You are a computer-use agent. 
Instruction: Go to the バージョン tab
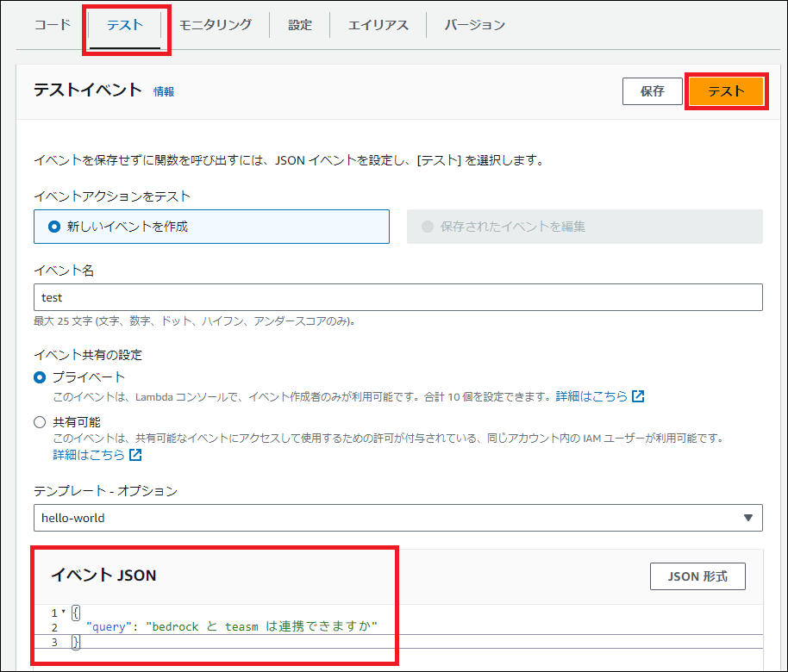coord(475,25)
